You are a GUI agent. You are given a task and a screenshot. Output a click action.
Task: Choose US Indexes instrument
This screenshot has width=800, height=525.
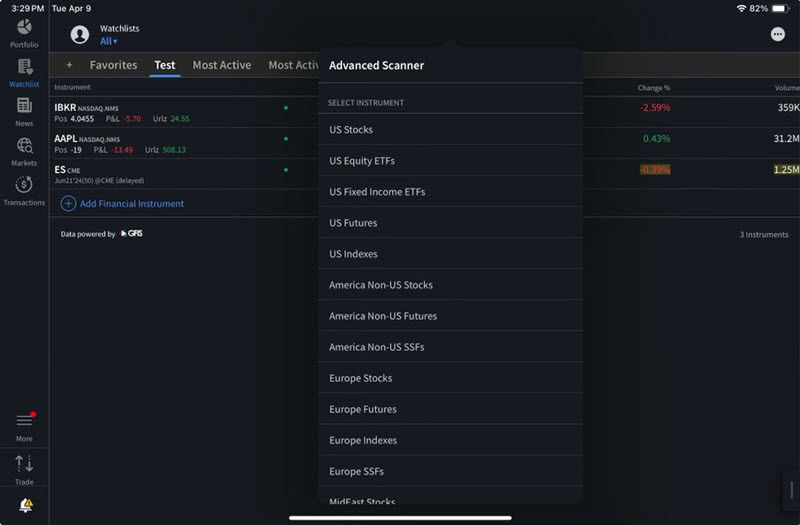coord(451,254)
